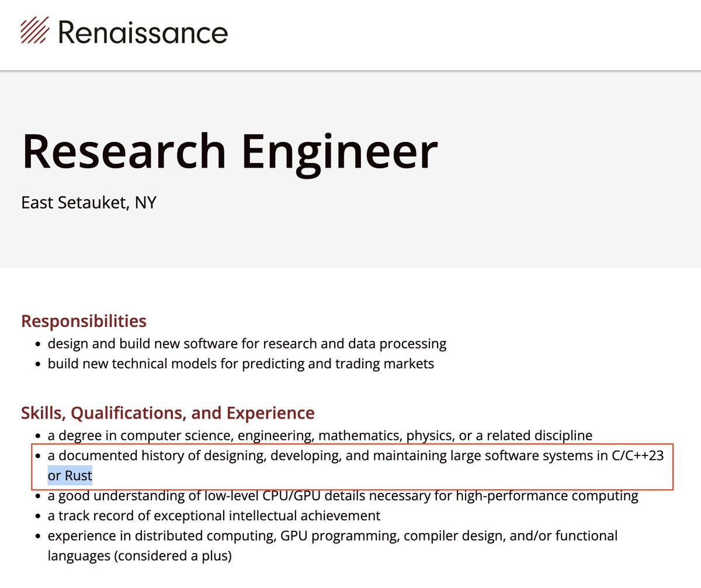Click the highlighted "or Rust" text
This screenshot has width=701, height=588.
point(70,475)
